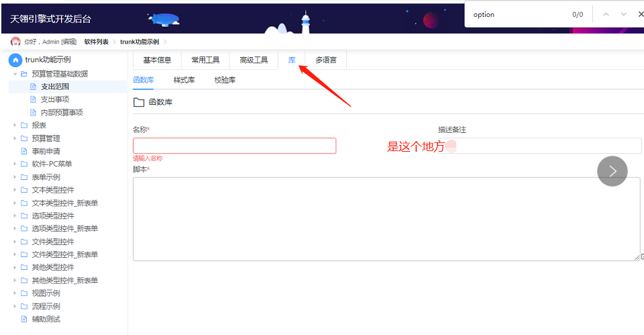Select 支出范围 in the tree

[x=54, y=87]
